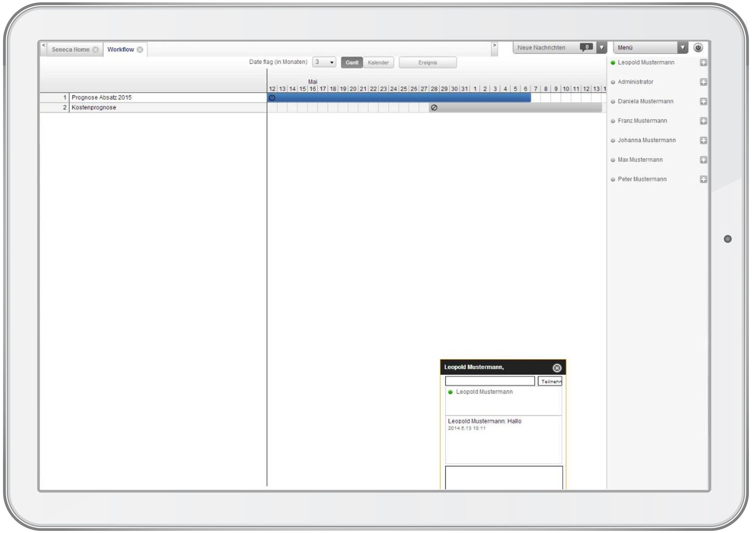The width and height of the screenshot is (756, 533).
Task: Switch to Kalender view
Action: pyautogui.click(x=378, y=63)
